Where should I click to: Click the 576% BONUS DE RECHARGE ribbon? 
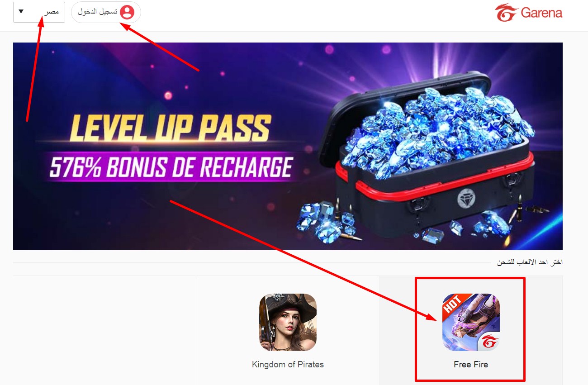171,167
